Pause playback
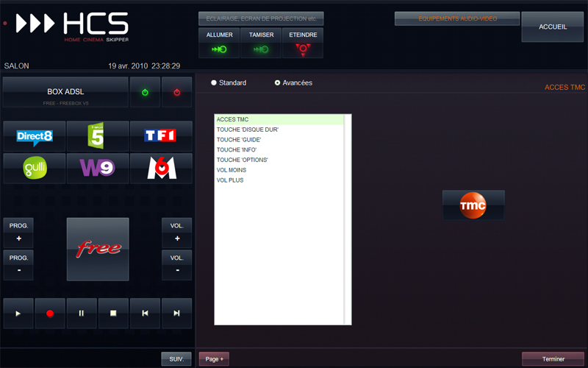 (82, 314)
